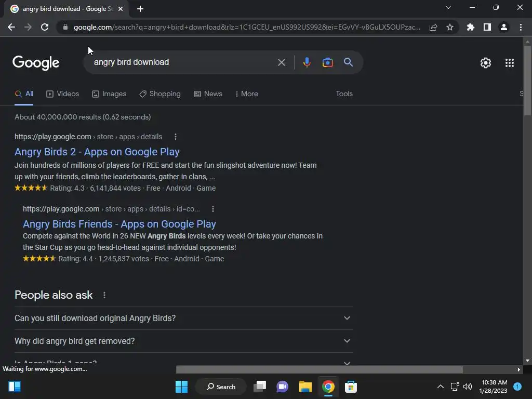Click the Google logo
The width and height of the screenshot is (532, 399).
(36, 63)
